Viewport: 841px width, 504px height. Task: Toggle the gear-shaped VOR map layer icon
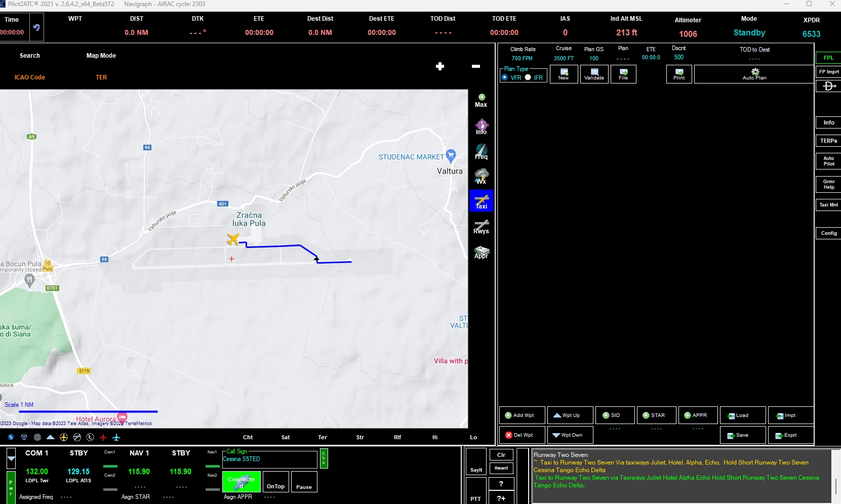point(37,437)
